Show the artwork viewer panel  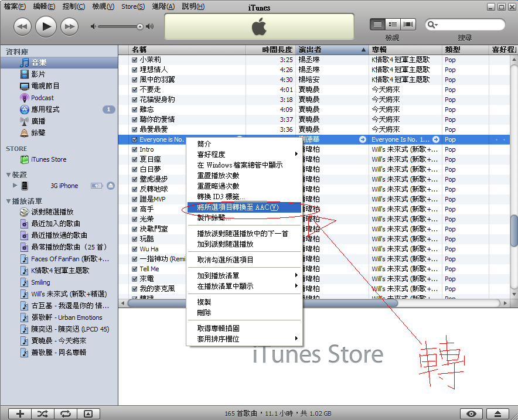pos(87,414)
